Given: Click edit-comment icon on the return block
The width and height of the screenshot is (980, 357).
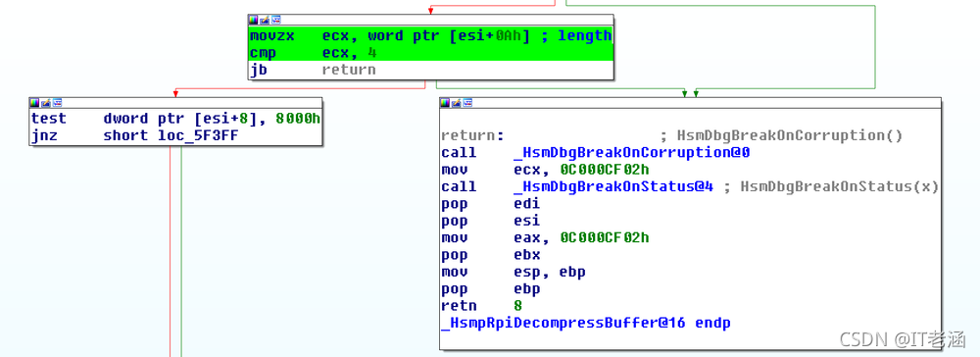Looking at the screenshot, I should (x=456, y=102).
